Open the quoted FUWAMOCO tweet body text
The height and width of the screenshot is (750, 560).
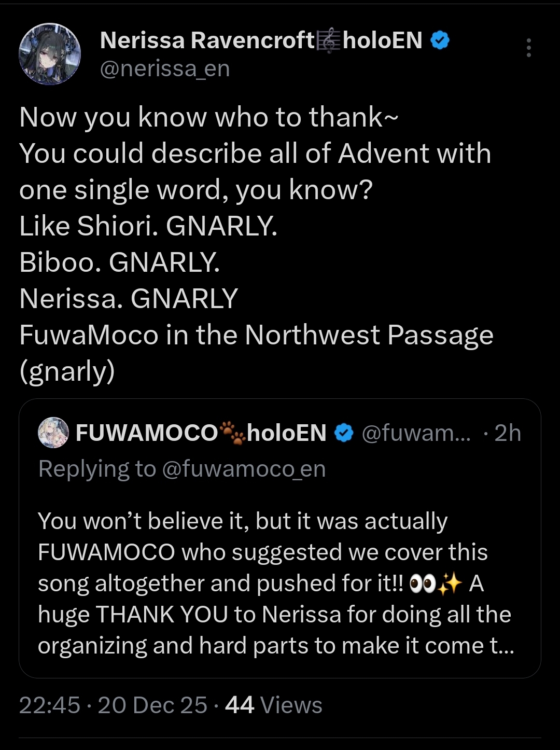point(276,583)
